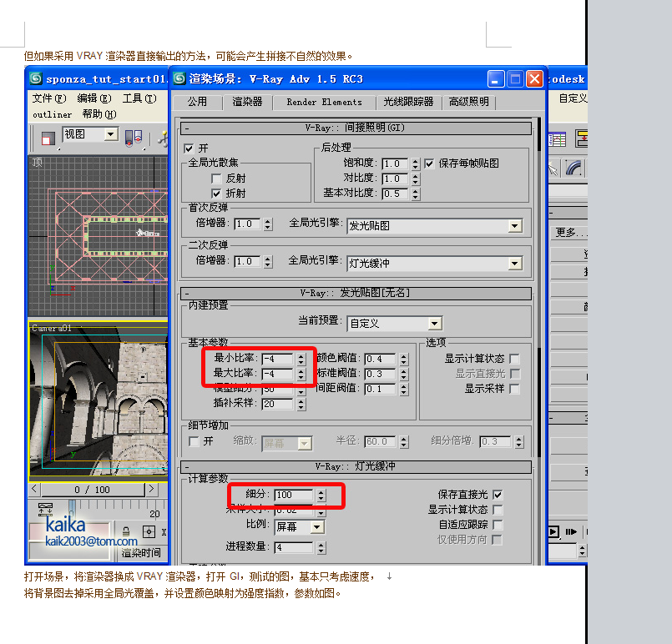The image size is (672, 644).
Task: Open the 帮助(H) menu
Action: [x=99, y=114]
